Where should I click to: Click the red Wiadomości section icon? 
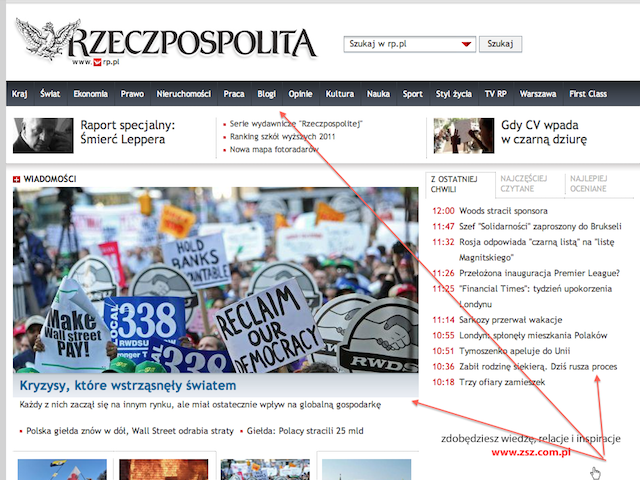coord(16,179)
